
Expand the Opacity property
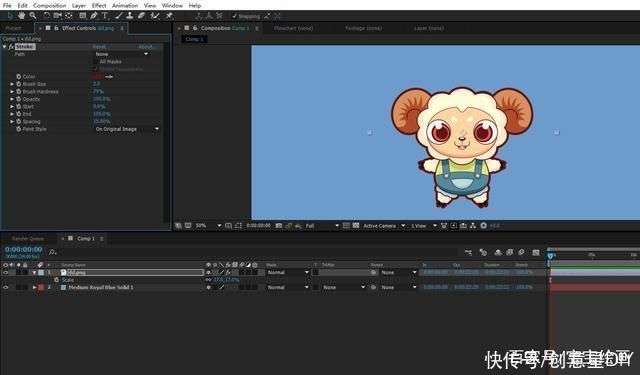[x=12, y=99]
